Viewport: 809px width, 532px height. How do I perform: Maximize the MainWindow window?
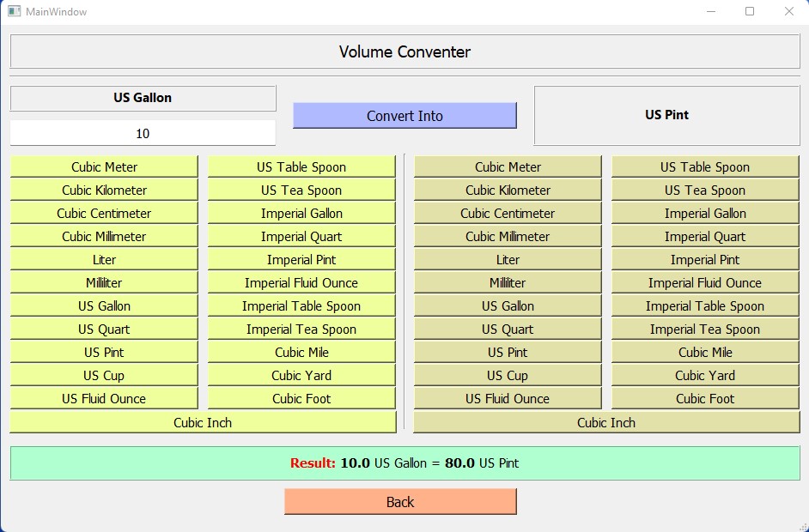point(750,11)
